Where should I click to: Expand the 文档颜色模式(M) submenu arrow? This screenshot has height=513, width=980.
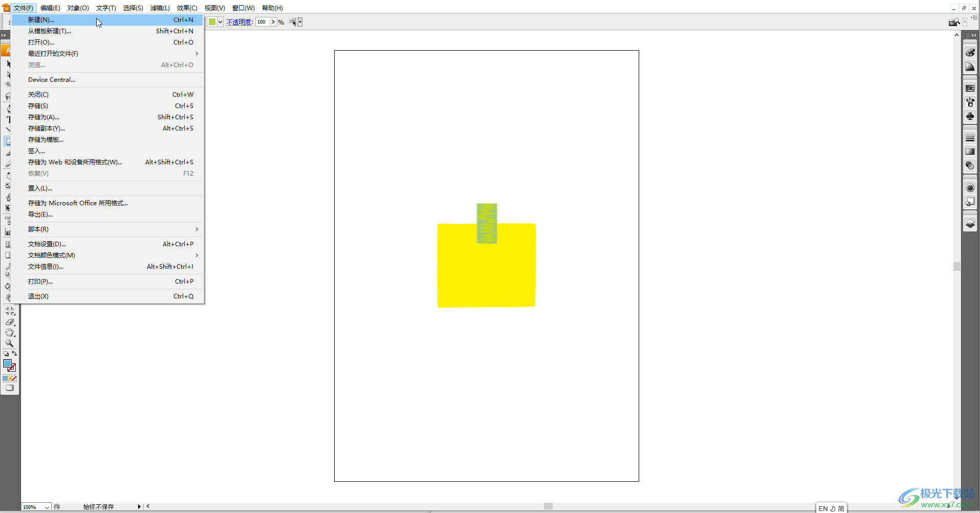click(197, 255)
